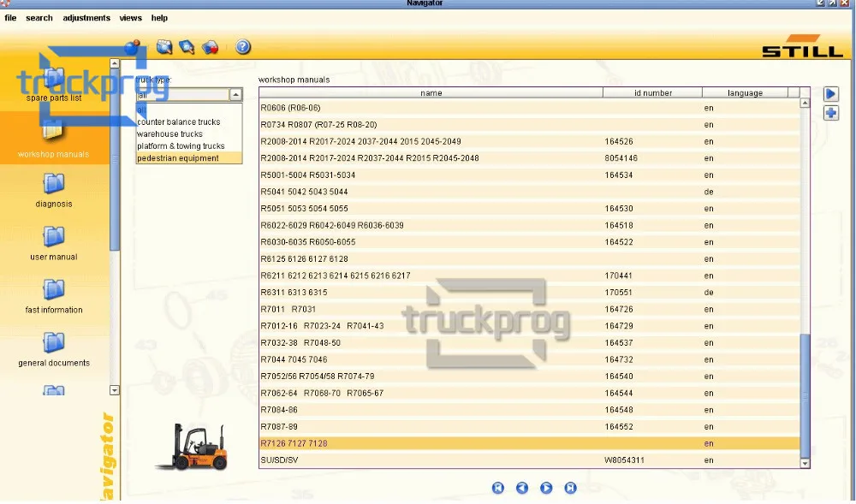This screenshot has height=504, width=856.
Task: Select the row with id number 164526
Action: (530, 142)
